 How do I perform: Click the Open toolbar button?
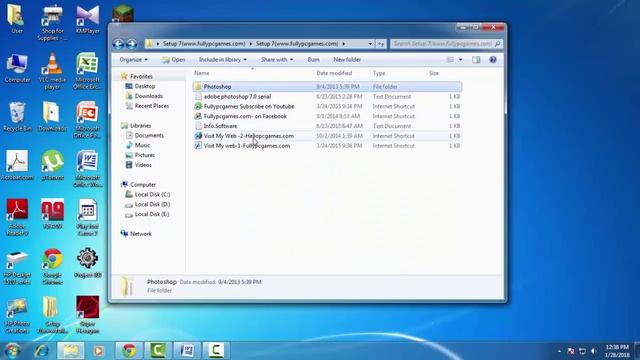pyautogui.click(x=173, y=60)
